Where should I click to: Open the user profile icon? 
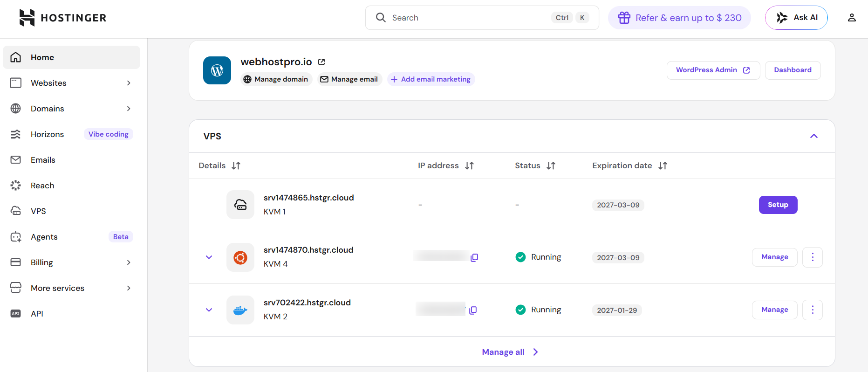[852, 18]
